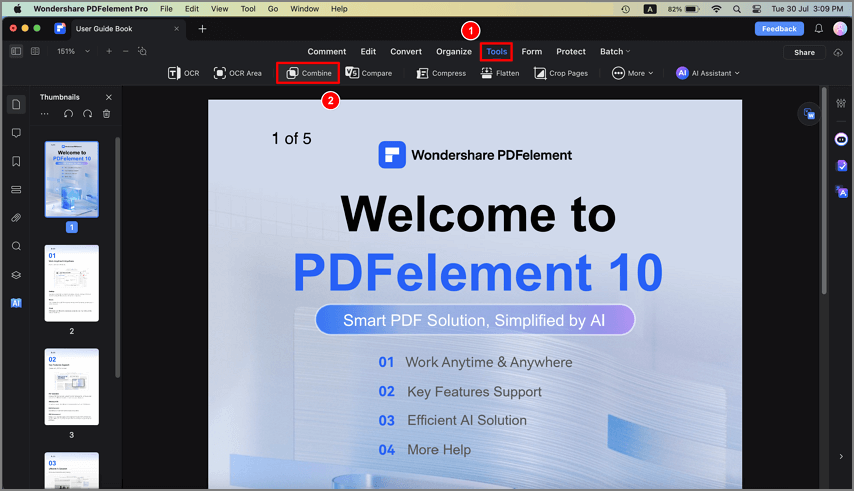Image resolution: width=854 pixels, height=491 pixels.
Task: Click the right panel checkmark note icon
Action: [841, 165]
